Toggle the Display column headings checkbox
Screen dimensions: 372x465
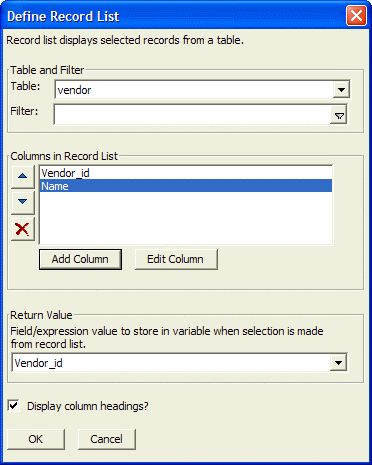point(14,406)
